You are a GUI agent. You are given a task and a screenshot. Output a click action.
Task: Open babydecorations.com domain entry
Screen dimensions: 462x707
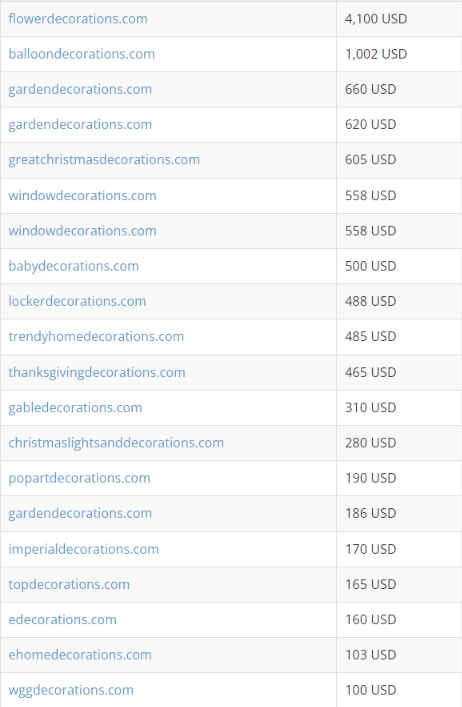tap(73, 266)
